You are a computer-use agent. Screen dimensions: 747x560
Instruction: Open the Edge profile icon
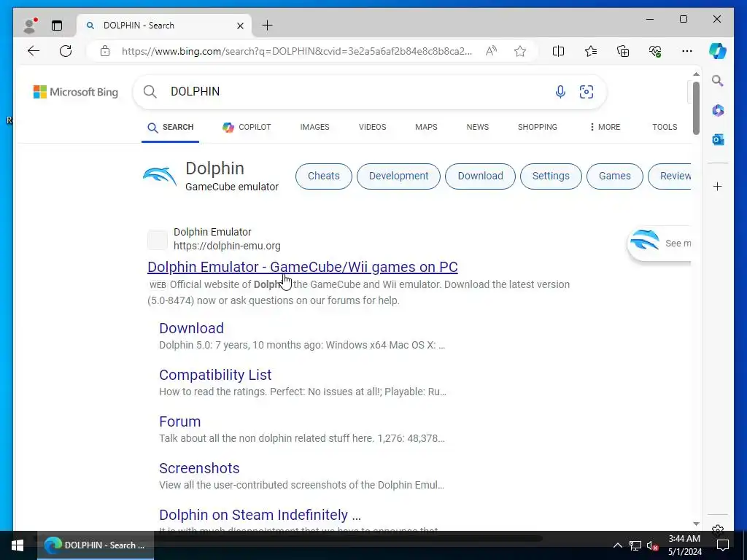30,26
